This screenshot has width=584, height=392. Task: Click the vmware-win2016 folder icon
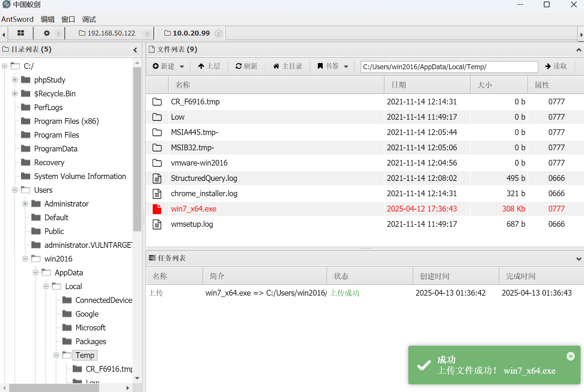coord(157,163)
